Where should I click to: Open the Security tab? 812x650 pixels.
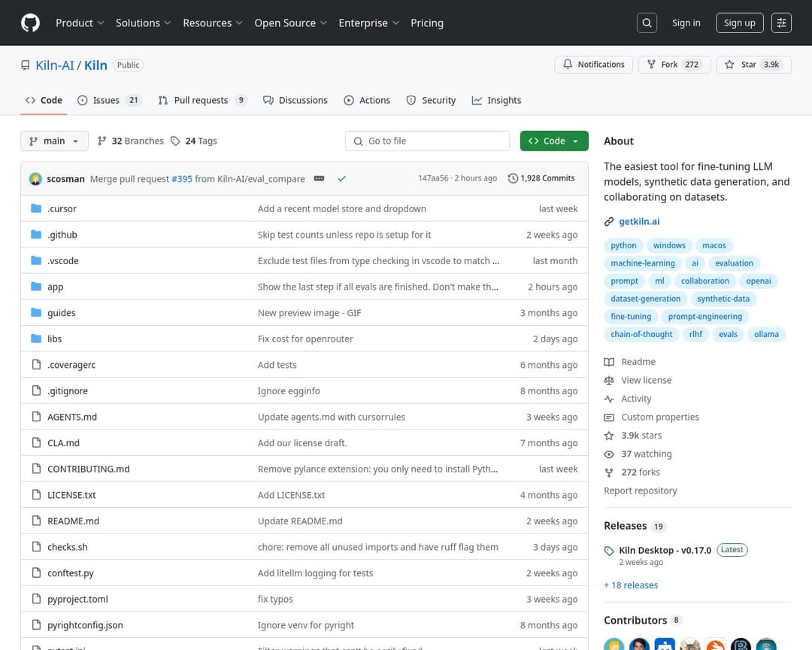click(431, 100)
